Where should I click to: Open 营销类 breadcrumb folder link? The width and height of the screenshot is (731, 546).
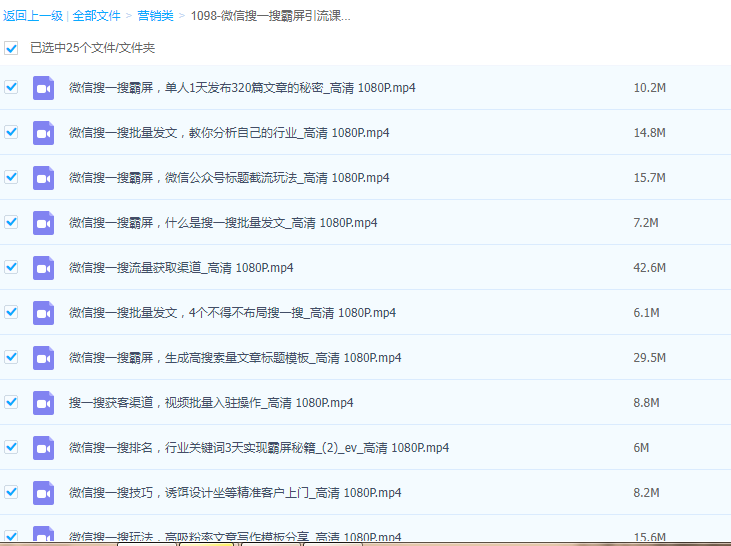[155, 16]
